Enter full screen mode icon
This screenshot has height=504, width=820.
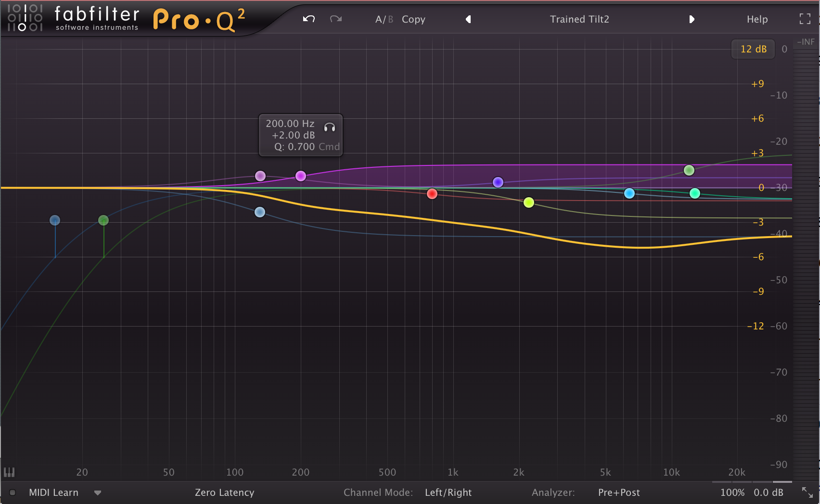click(x=805, y=19)
